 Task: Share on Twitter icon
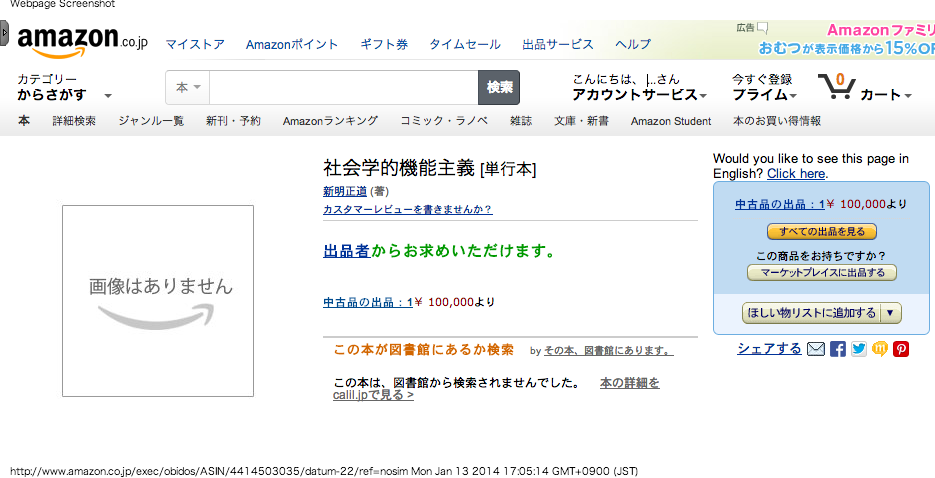[859, 349]
